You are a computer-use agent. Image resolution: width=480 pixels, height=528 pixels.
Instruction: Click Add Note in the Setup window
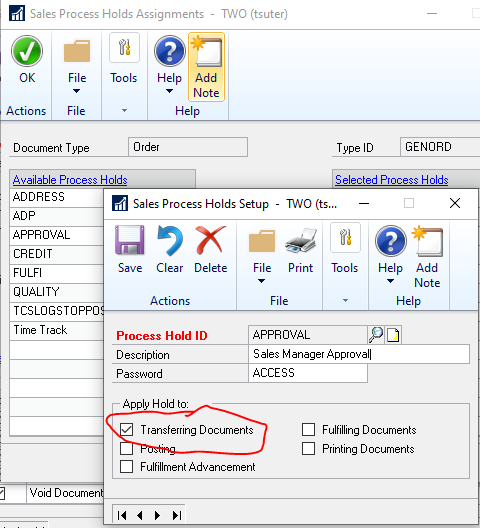(427, 257)
